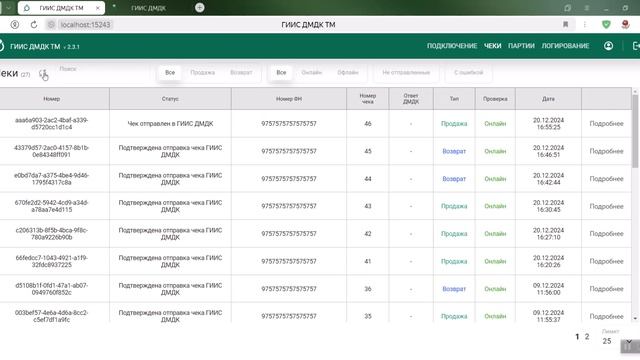
Task: Open Подробнее for receipt number 43
Action: coord(606,206)
